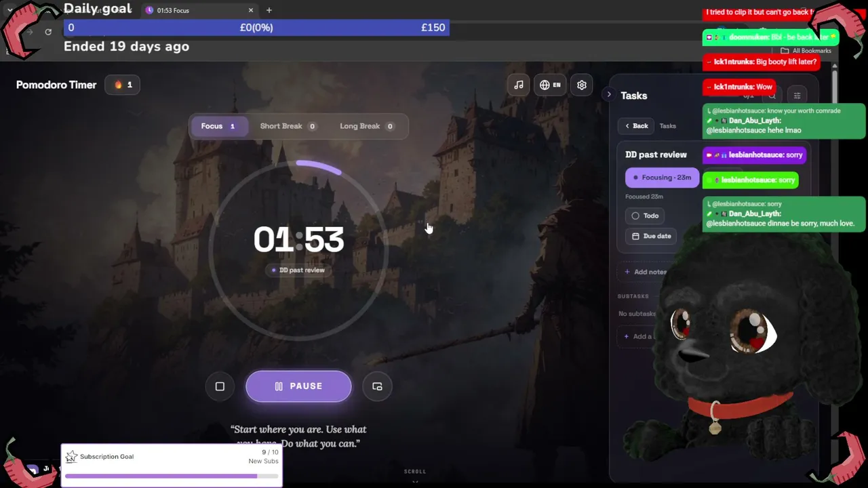Screen dimensions: 868x488
Task: Click the streak flame counter
Action: (123, 85)
